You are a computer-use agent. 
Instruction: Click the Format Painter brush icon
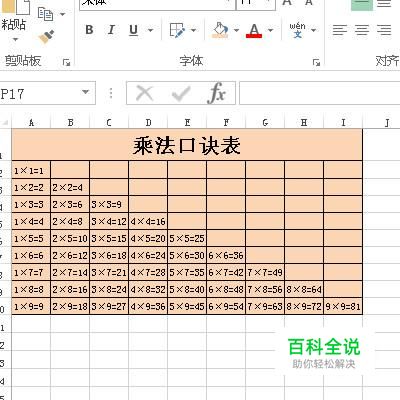click(46, 37)
